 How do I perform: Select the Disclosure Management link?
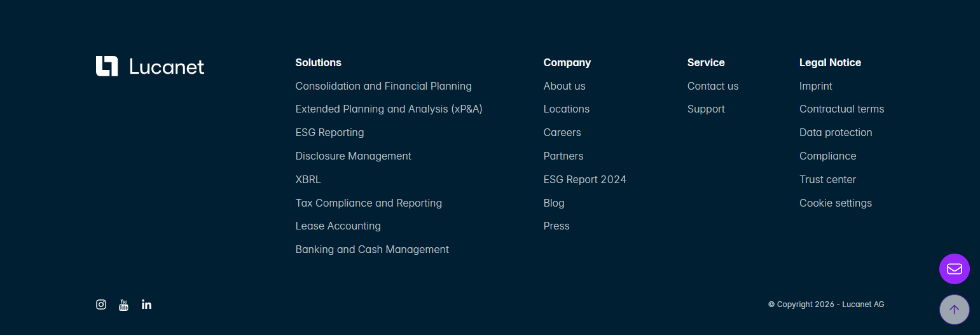pyautogui.click(x=353, y=156)
